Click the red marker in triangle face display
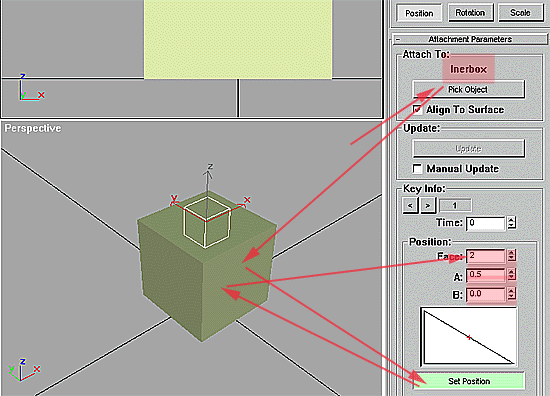The height and width of the screenshot is (396, 550). [469, 338]
